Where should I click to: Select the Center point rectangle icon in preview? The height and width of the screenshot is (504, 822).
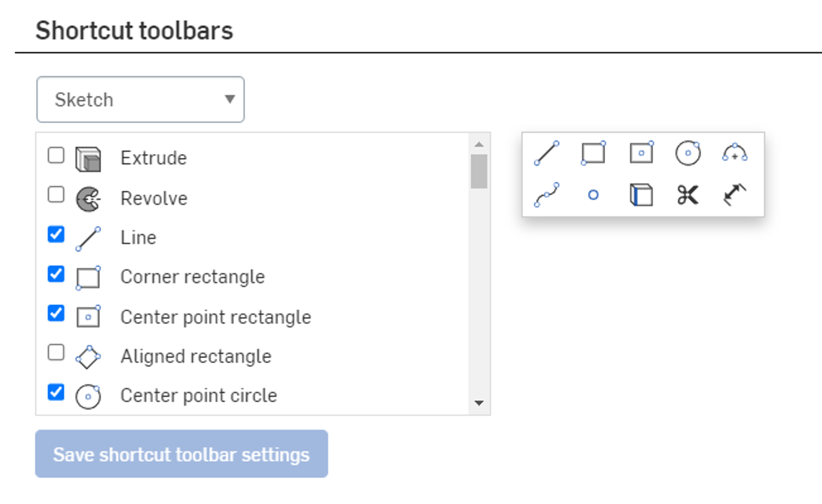tap(641, 153)
